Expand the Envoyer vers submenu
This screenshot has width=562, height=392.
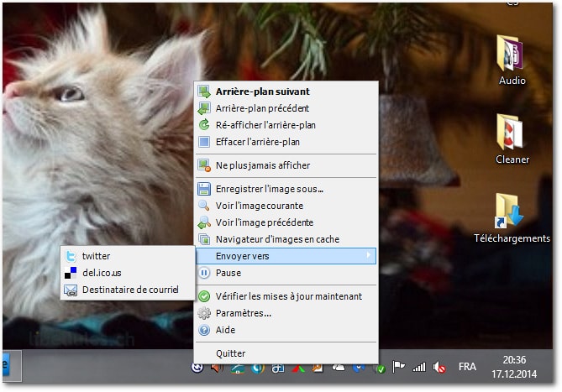pyautogui.click(x=286, y=256)
